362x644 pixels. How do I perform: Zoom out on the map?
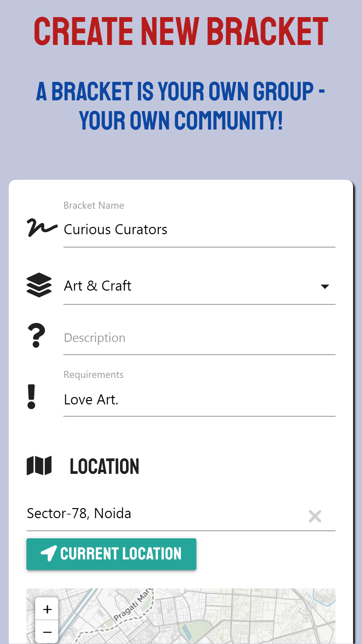pyautogui.click(x=47, y=632)
